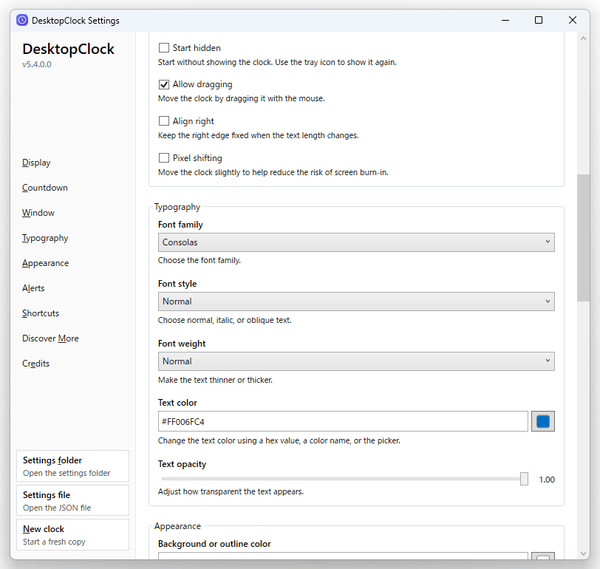Screen dimensions: 600x569
Task: Click the 1.00 opacity value
Action: 547,480
